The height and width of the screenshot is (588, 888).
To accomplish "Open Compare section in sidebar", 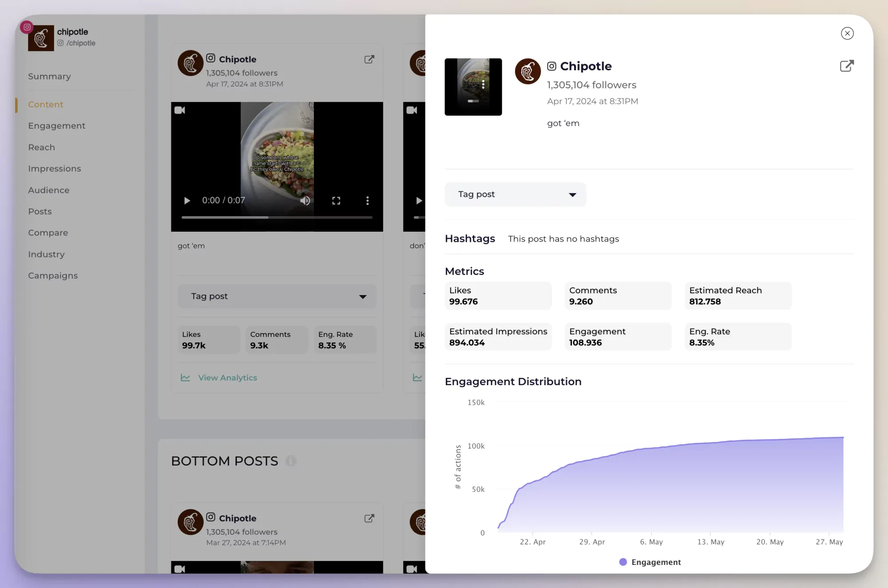I will pyautogui.click(x=48, y=233).
